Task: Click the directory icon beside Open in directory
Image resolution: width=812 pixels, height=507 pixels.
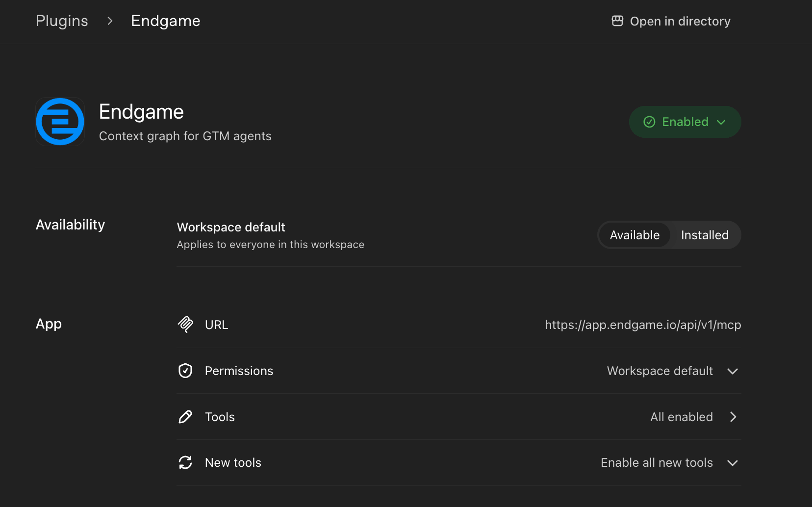Action: 617,21
